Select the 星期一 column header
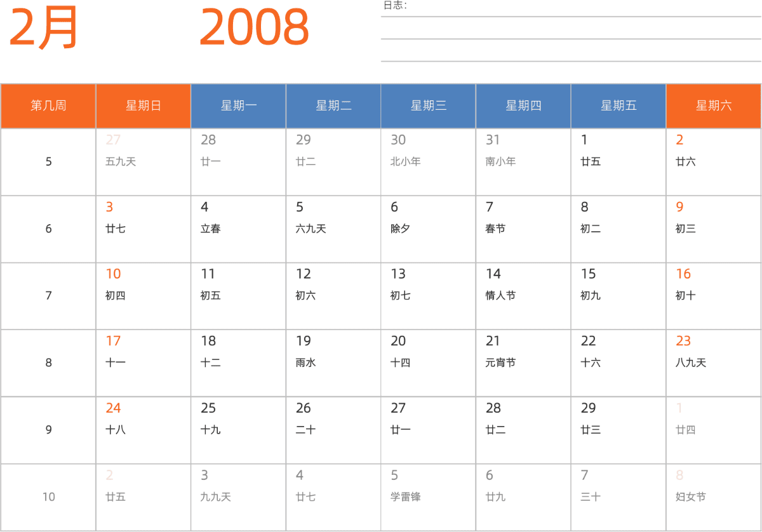Viewport: 762px width, 532px height. point(239,106)
